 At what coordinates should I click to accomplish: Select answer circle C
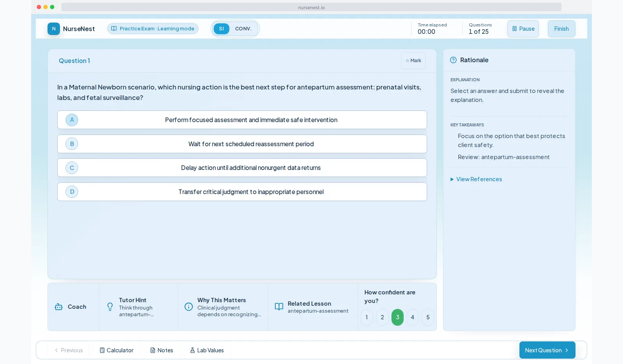(x=72, y=168)
